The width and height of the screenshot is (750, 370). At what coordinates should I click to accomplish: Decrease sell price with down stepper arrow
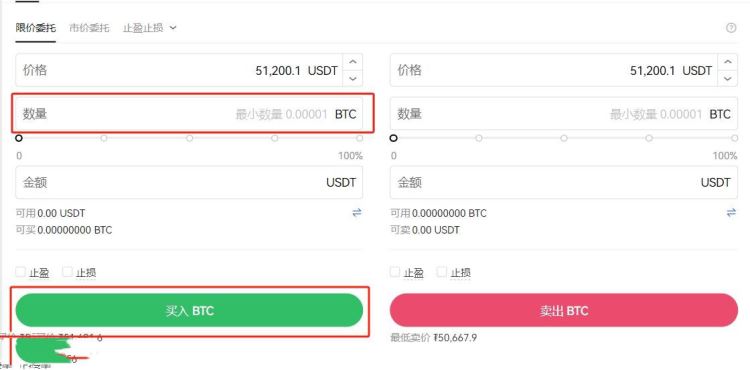[x=728, y=79]
